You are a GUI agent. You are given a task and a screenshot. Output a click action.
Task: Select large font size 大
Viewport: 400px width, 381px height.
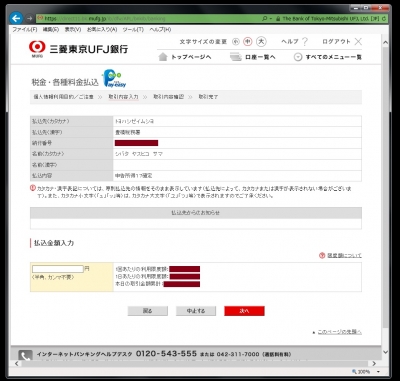coord(262,41)
